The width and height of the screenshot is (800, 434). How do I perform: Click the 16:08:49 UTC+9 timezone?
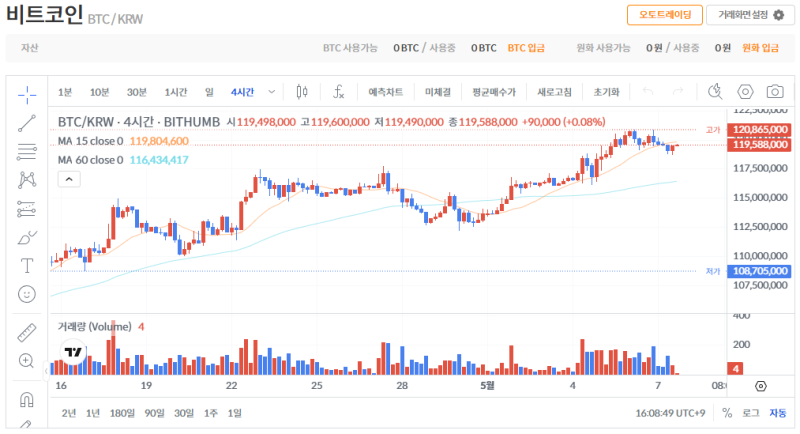coord(670,413)
